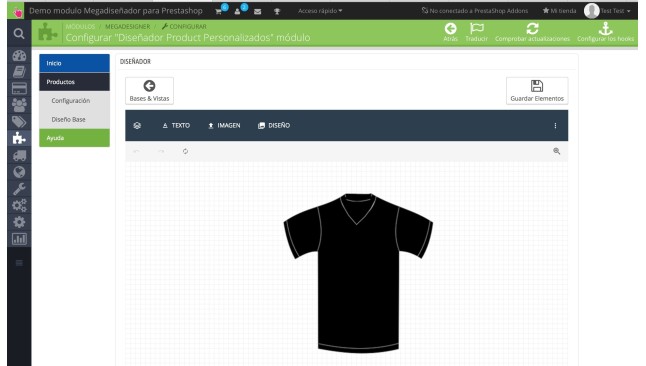Click the shopping cart orders notification icon
This screenshot has height=366, width=646.
(x=219, y=12)
